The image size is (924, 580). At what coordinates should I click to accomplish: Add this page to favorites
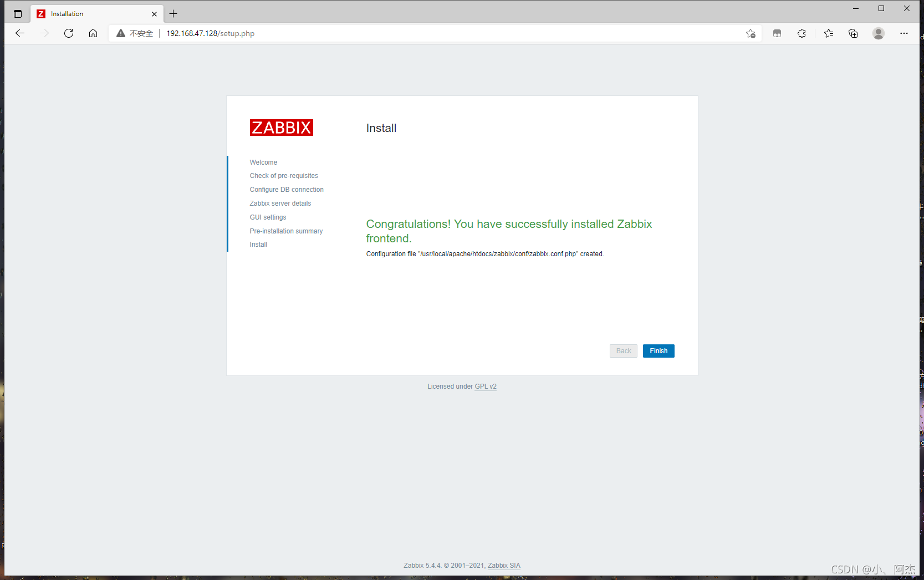pos(751,33)
